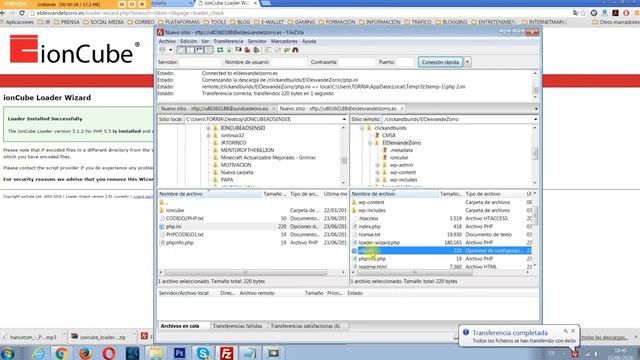The height and width of the screenshot is (360, 640).
Task: Refresh the file and folder lists
Action: pos(220,50)
